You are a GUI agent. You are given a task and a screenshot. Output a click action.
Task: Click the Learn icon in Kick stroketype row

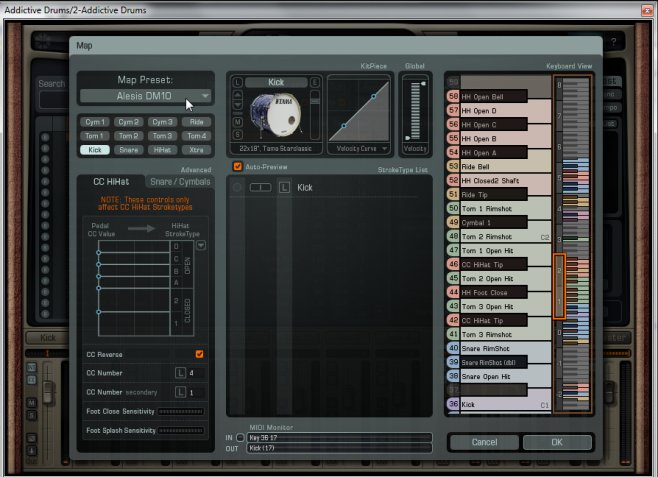click(x=284, y=188)
